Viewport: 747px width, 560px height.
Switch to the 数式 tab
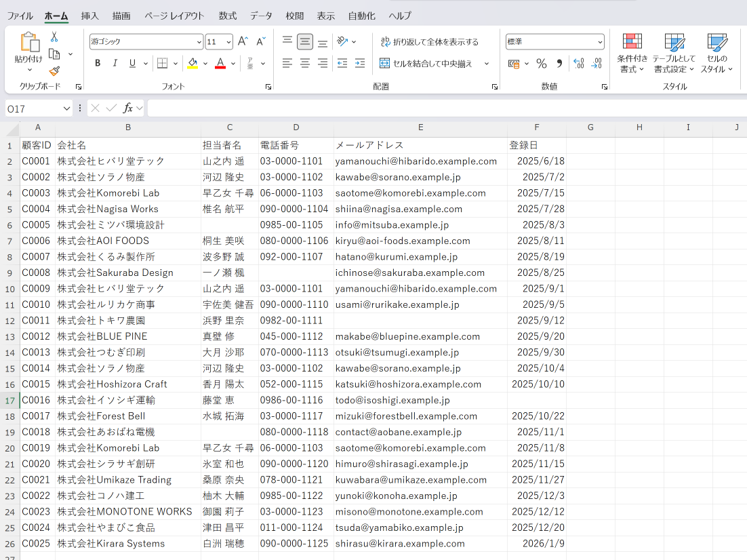[x=227, y=16]
